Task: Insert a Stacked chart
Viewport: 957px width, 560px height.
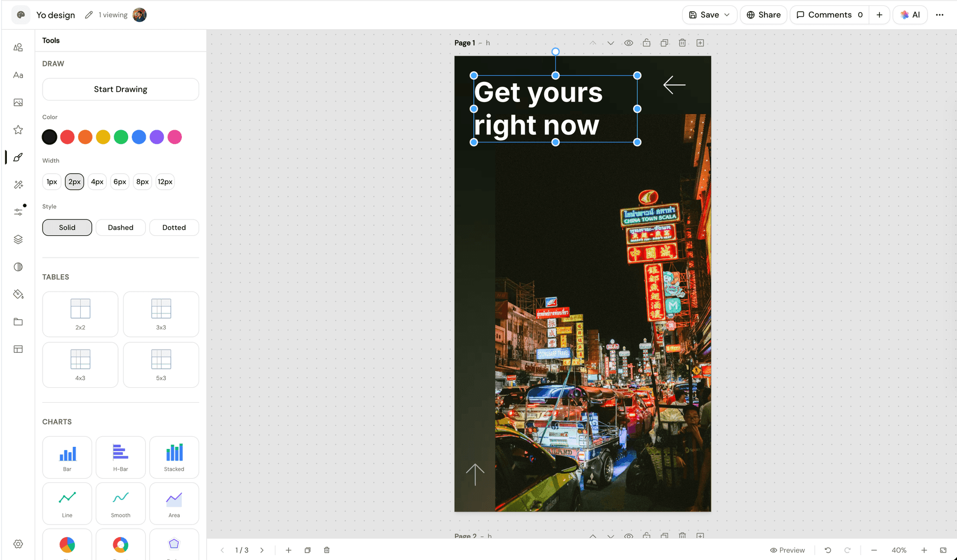Action: [174, 457]
